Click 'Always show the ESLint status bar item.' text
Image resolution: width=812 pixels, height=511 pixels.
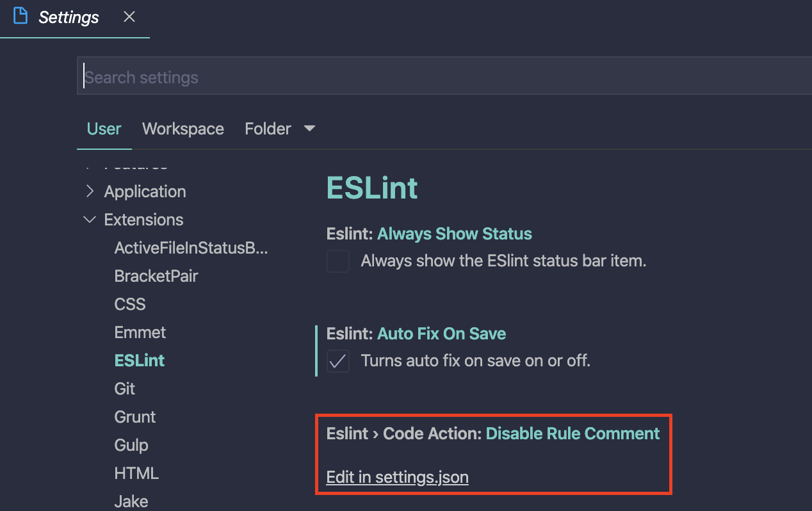(x=504, y=261)
